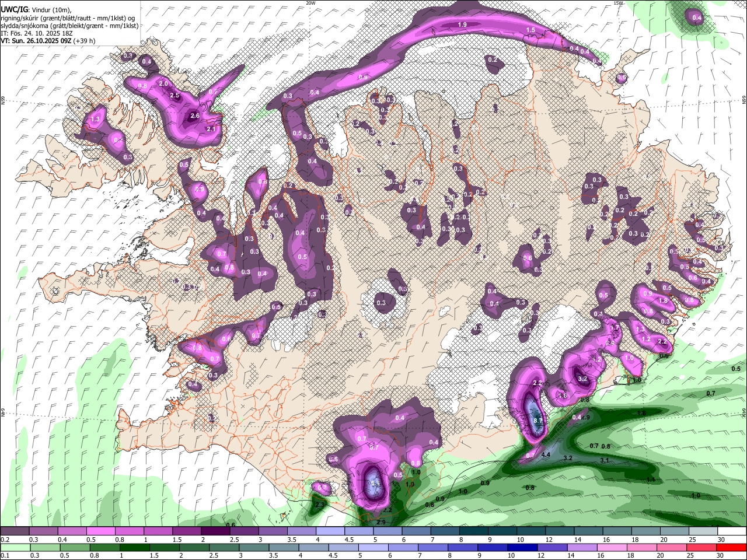Viewport: 747px width, 560px height.
Task: Click the dark blue 10 mm rain legend swatch
Action: [x=521, y=548]
